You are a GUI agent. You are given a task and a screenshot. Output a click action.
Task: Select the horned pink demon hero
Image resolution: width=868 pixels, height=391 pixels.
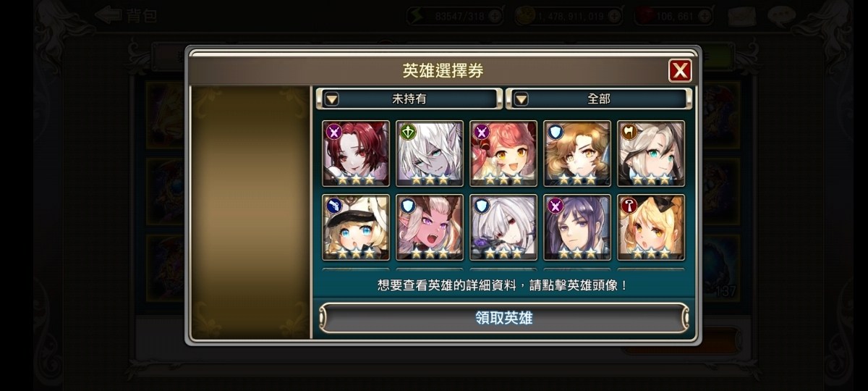(430, 227)
